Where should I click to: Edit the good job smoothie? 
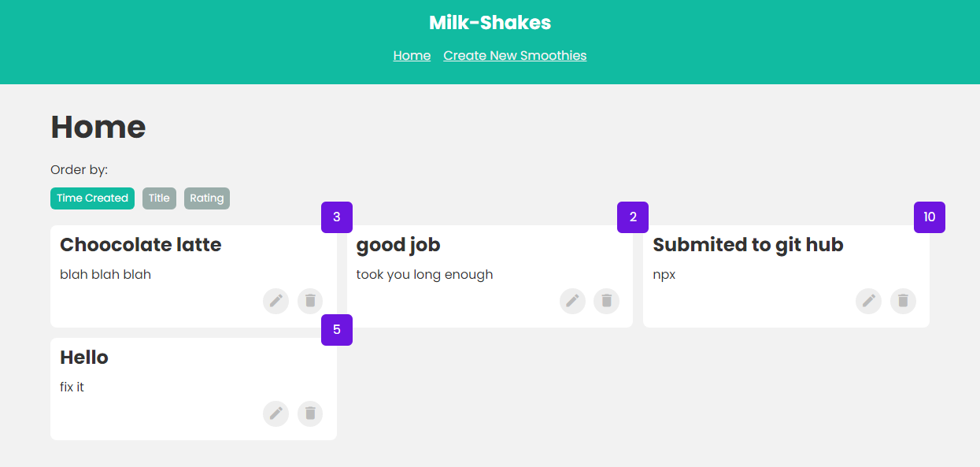click(572, 301)
